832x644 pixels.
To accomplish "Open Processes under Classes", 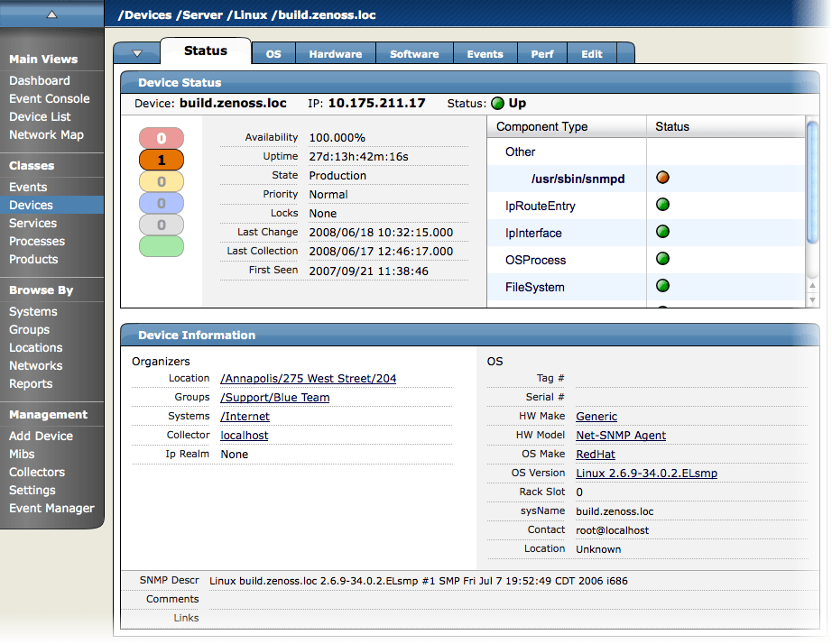I will click(x=37, y=242).
